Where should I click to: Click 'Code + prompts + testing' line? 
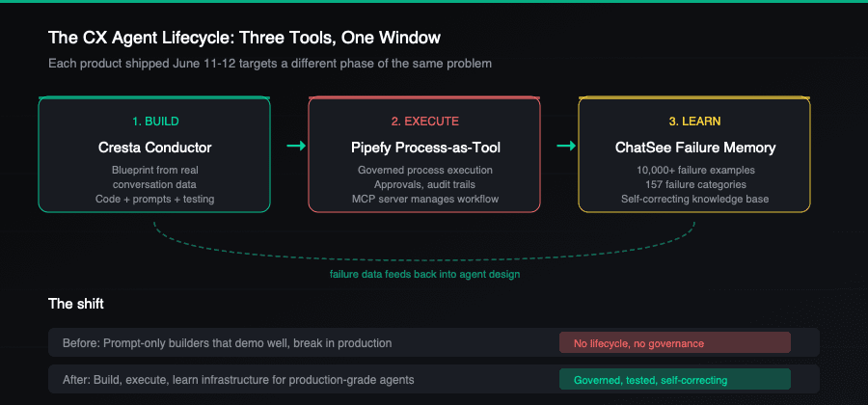coord(154,200)
